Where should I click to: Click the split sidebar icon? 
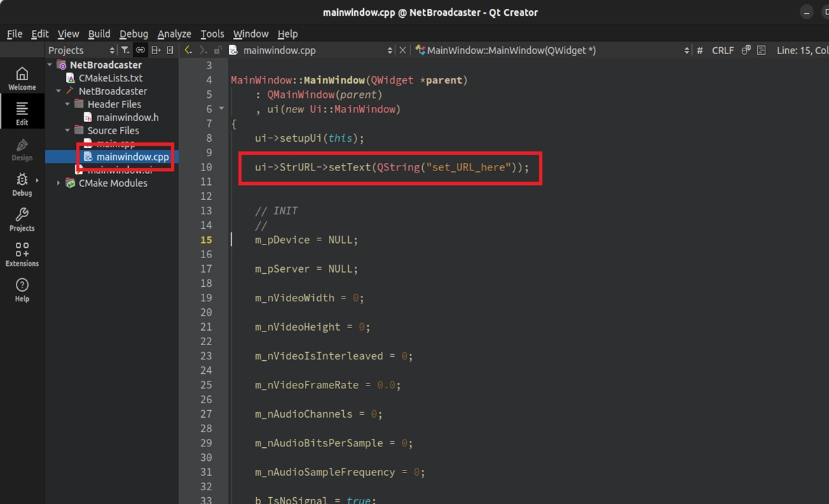click(x=156, y=50)
